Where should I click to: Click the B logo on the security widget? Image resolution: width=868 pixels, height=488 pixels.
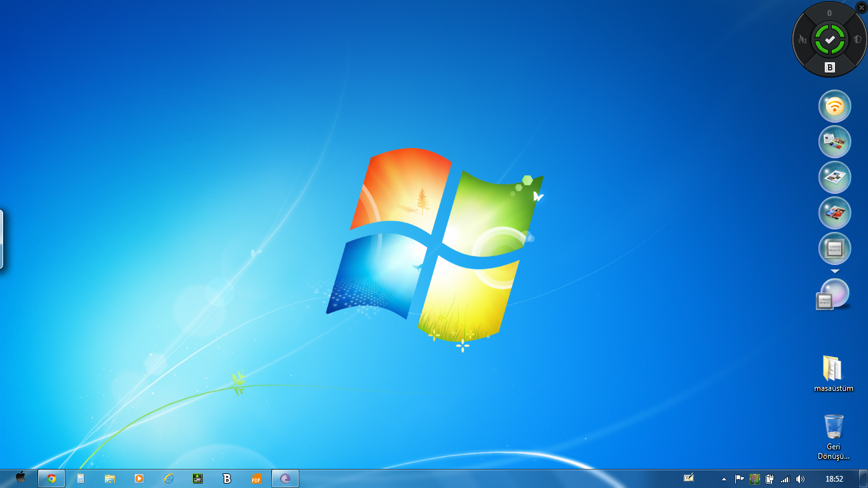click(x=830, y=67)
